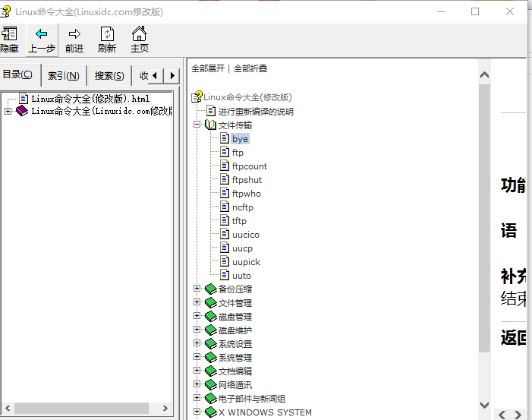Click the 全部折叠 link
Viewport: 532px width, 420px height.
pos(250,68)
